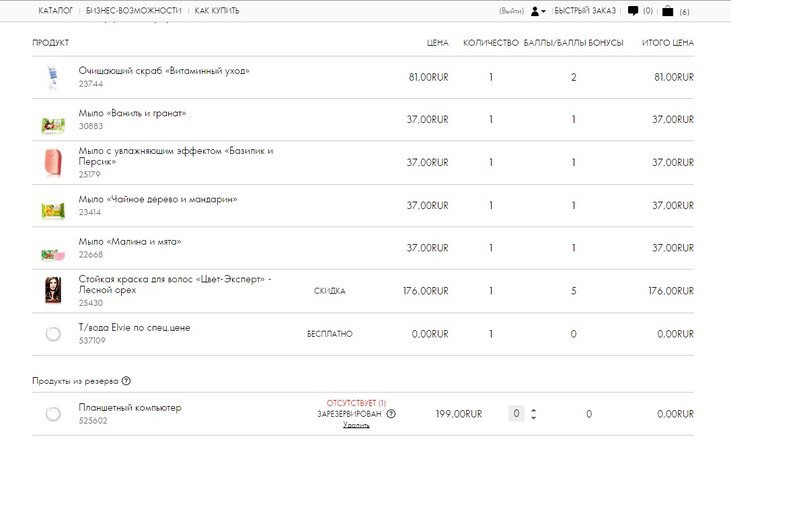
Task: Open the user account icon menu
Action: click(x=537, y=11)
